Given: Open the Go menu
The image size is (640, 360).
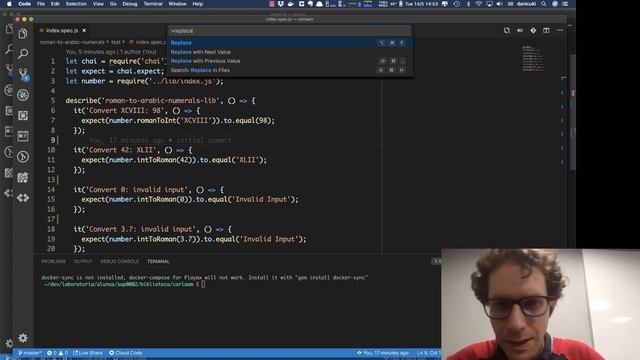Looking at the screenshot, I should (113, 4).
